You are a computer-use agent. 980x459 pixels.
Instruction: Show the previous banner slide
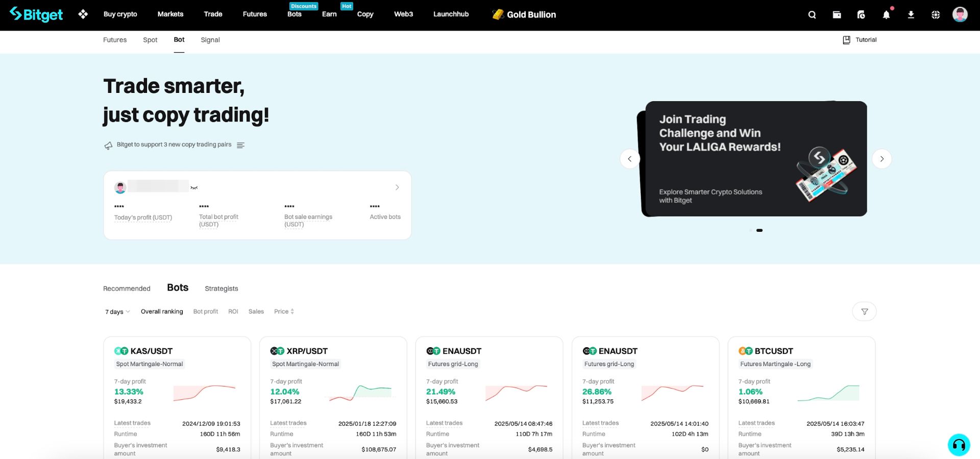pyautogui.click(x=630, y=159)
